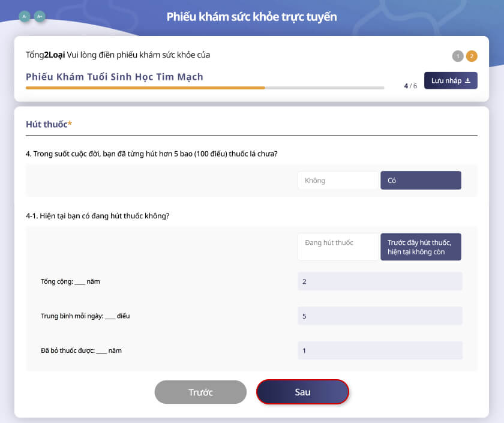Click the 'Phiếu Khám Tuổi Sinh Học Tim Mạch' title
This screenshot has height=423, width=504.
115,77
